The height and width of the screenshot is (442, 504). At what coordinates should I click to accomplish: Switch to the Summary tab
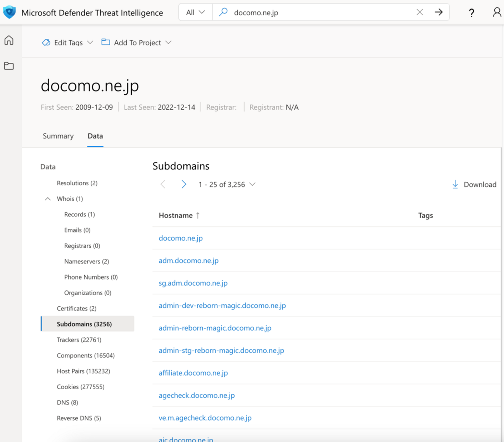tap(58, 136)
